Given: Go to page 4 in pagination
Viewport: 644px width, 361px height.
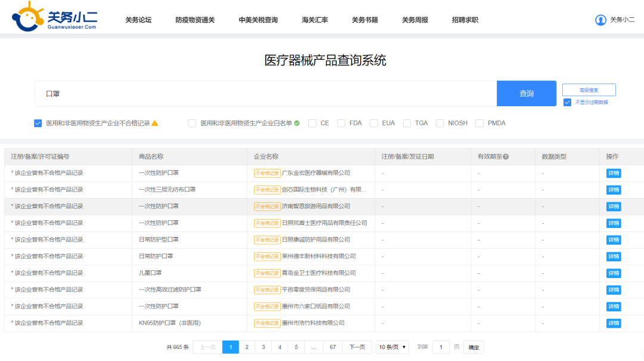Looking at the screenshot, I should click(280, 347).
